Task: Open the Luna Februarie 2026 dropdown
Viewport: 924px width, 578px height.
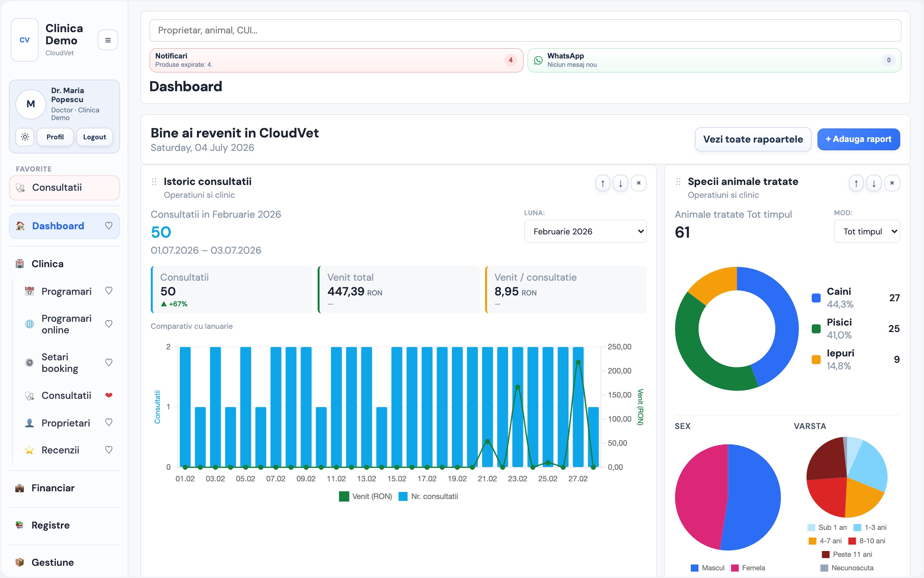Action: (585, 231)
